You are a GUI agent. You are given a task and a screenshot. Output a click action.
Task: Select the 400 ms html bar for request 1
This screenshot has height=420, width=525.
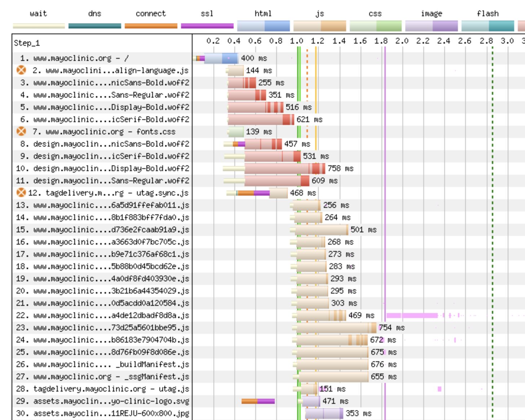tap(221, 58)
